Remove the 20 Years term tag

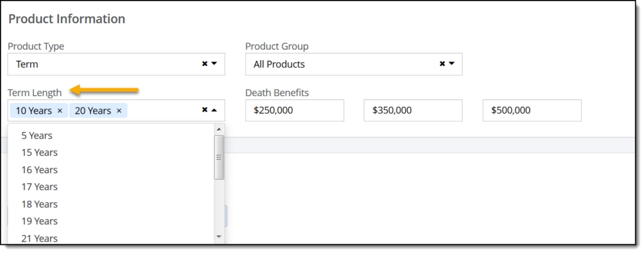point(119,110)
